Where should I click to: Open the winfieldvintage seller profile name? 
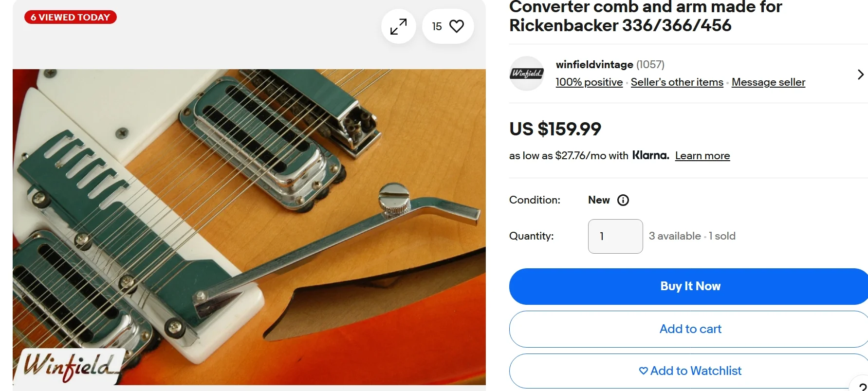click(594, 65)
